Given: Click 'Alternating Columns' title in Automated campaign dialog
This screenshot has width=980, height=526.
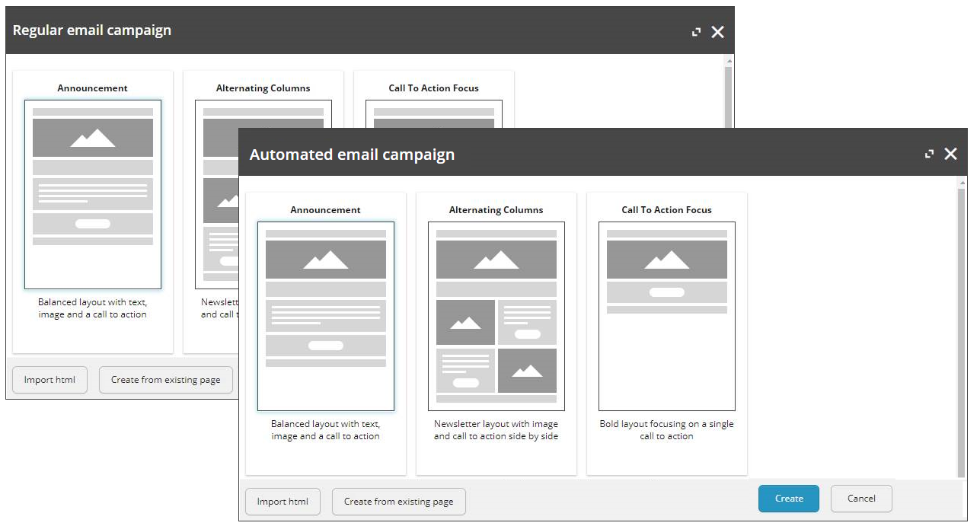Looking at the screenshot, I should [496, 210].
